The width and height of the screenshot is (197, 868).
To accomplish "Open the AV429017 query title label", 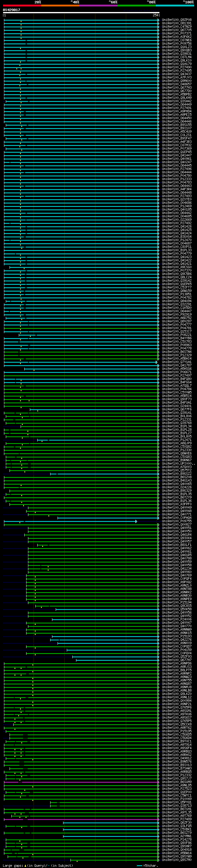I will [x=11, y=10].
